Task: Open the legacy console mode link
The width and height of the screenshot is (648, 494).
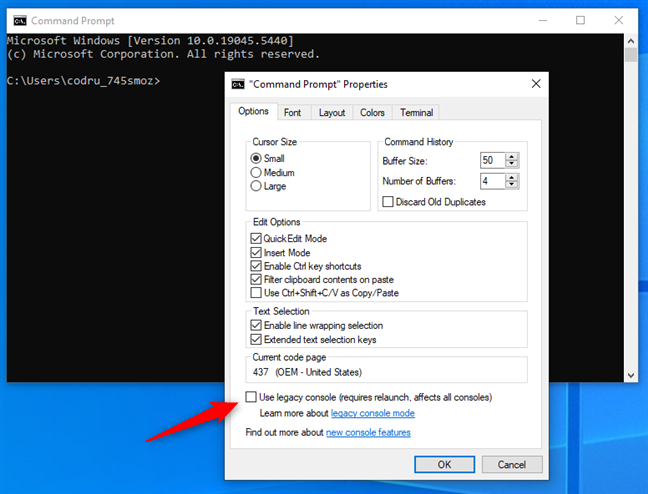Action: tap(373, 413)
